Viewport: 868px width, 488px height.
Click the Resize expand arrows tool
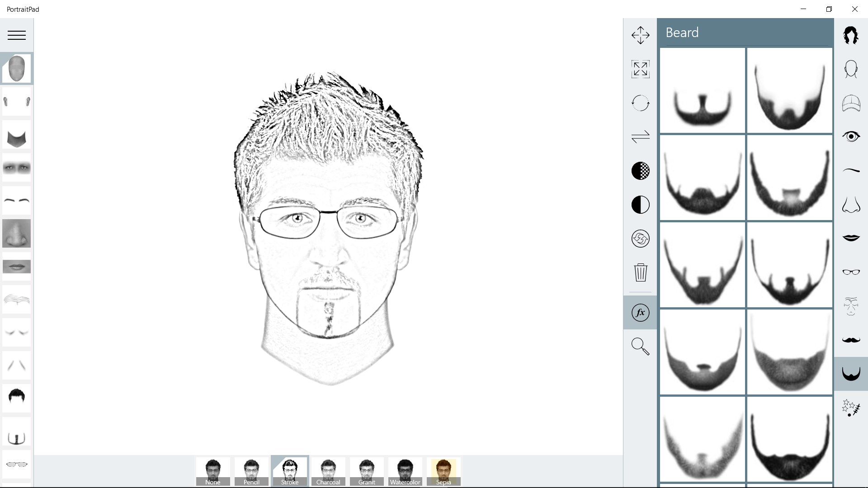(x=640, y=69)
